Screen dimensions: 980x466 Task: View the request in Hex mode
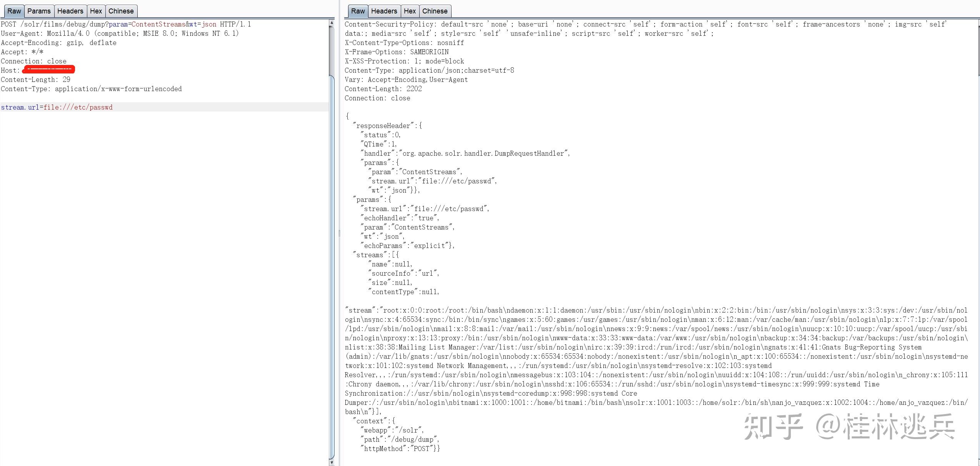pos(96,11)
